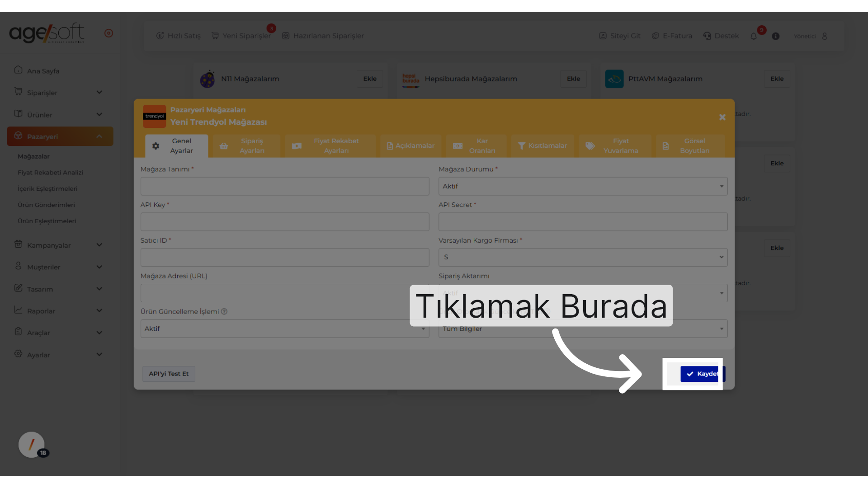Click the info circle icon in header
This screenshot has height=488, width=868.
[x=776, y=36]
